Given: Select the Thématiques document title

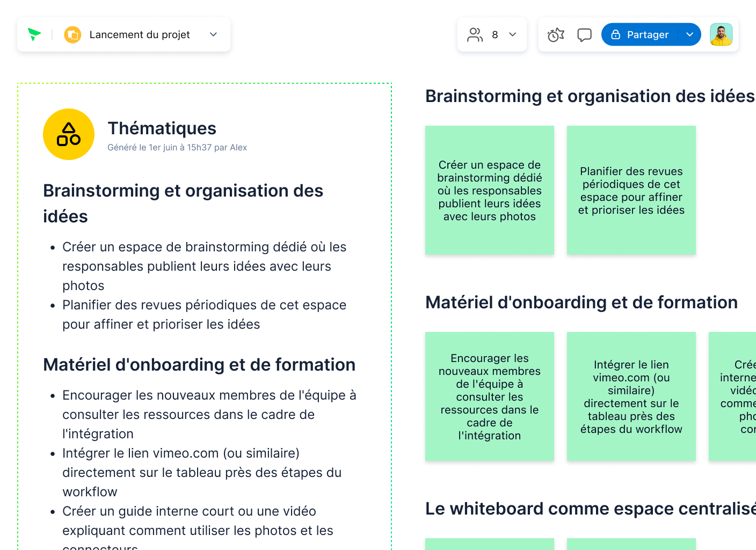Looking at the screenshot, I should pyautogui.click(x=162, y=128).
